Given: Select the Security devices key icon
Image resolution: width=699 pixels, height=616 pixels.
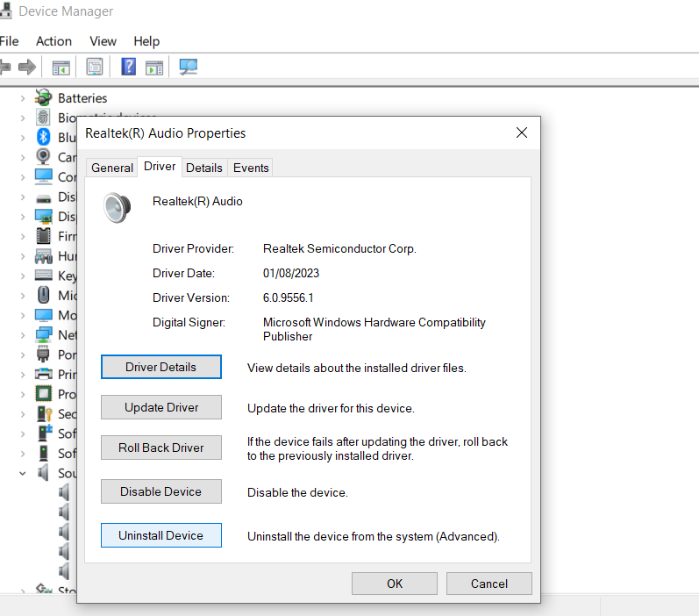Looking at the screenshot, I should (44, 413).
